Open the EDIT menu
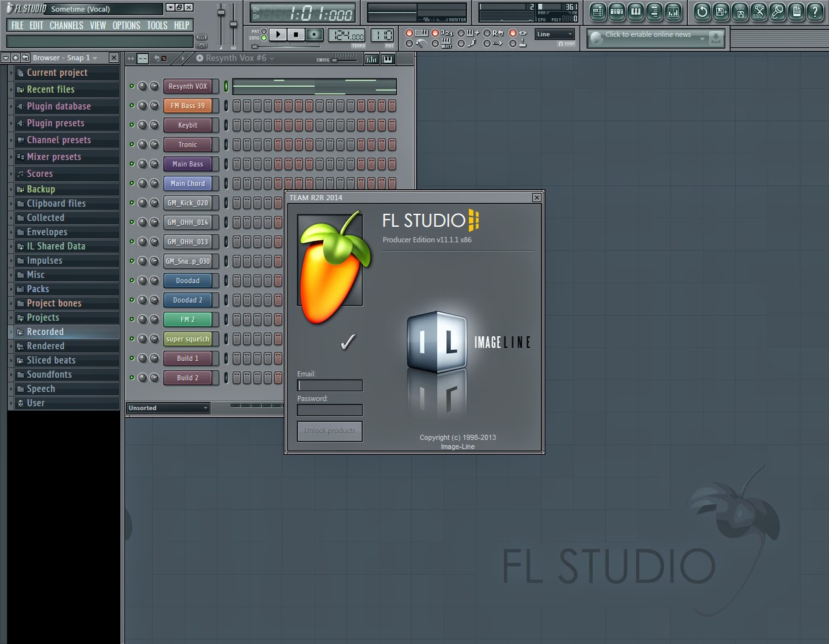The height and width of the screenshot is (644, 829). 36,25
